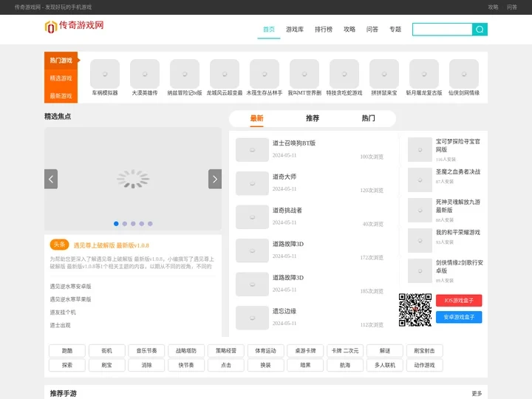Switch to the 首页 nav item
This screenshot has width=532, height=399.
[x=269, y=29]
